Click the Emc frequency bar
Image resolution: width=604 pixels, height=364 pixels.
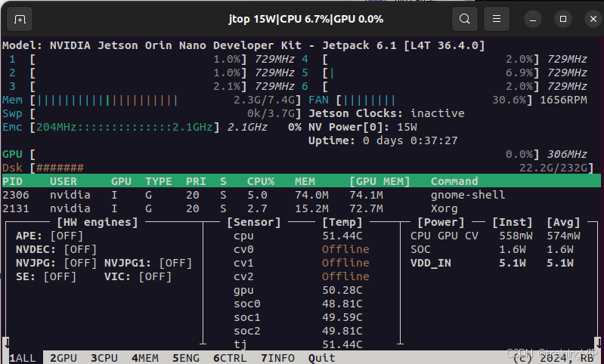pos(125,127)
